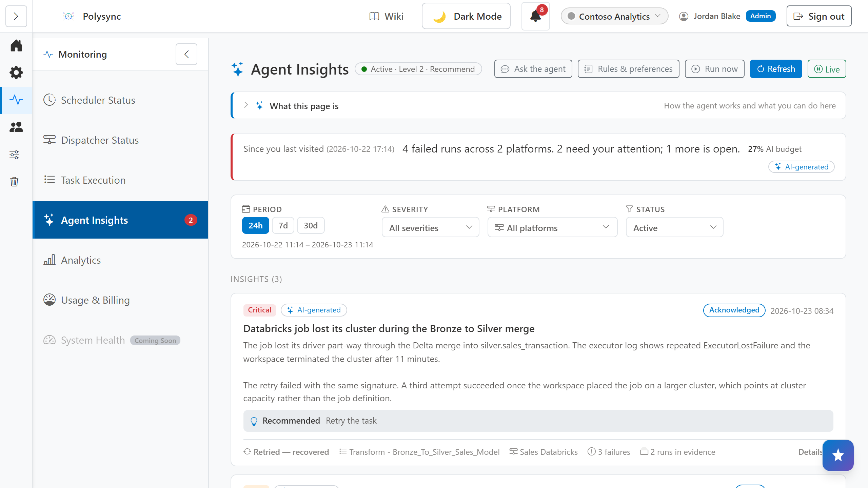Collapse the Monitoring side panel
Screen dimensions: 868x488
[186, 54]
